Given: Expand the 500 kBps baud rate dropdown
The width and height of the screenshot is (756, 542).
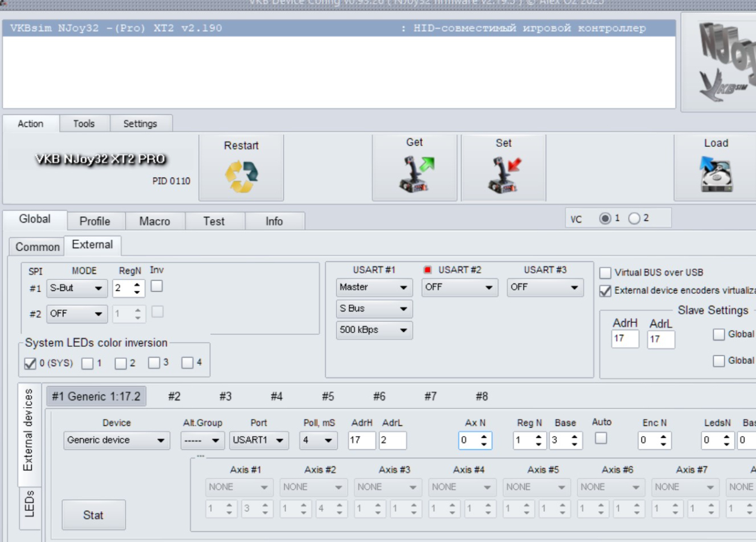Looking at the screenshot, I should [x=373, y=330].
